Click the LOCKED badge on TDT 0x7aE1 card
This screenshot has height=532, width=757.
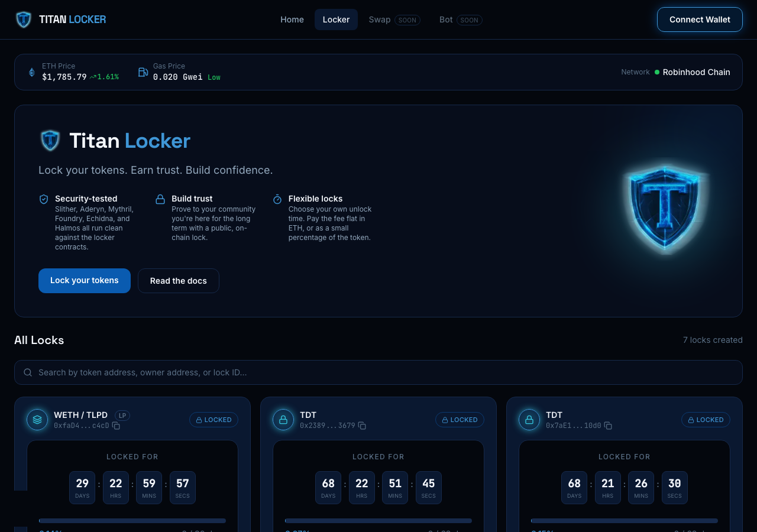coord(706,420)
